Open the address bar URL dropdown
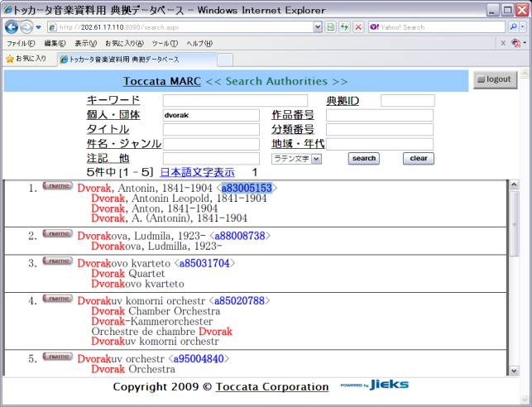This screenshot has height=407, width=532. click(x=318, y=27)
